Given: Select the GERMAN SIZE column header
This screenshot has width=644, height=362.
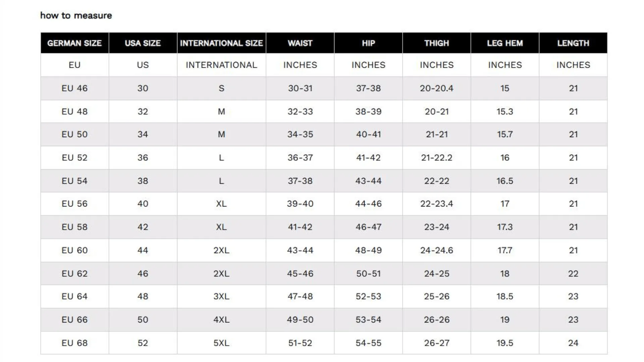Looking at the screenshot, I should point(74,43).
